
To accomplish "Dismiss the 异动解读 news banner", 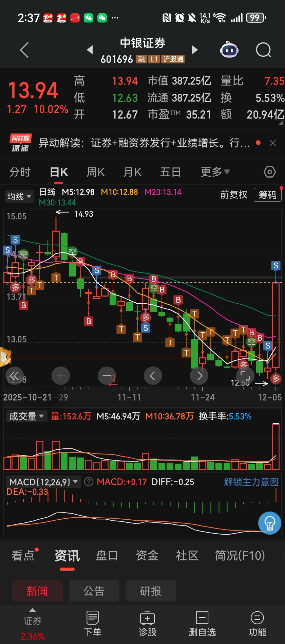I will (273, 143).
